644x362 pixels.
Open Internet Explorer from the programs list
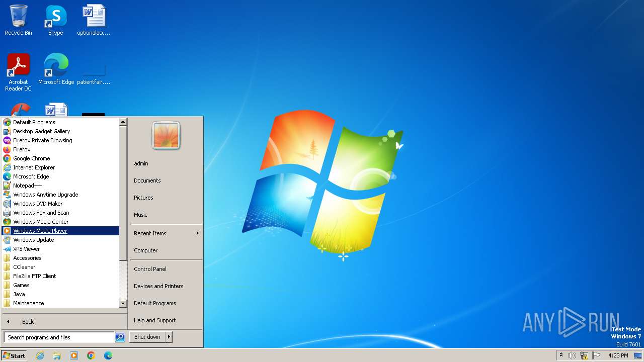point(60,167)
